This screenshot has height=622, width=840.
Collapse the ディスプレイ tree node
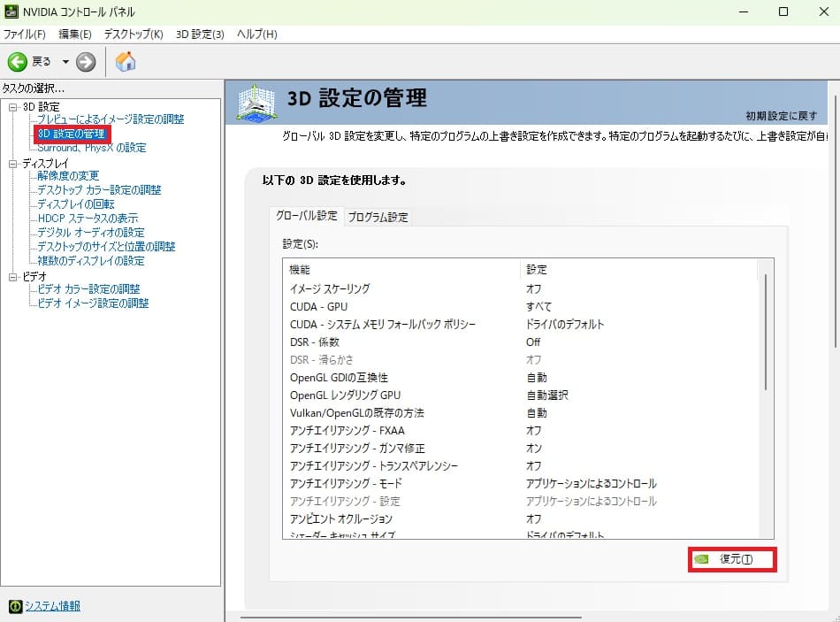(13, 164)
